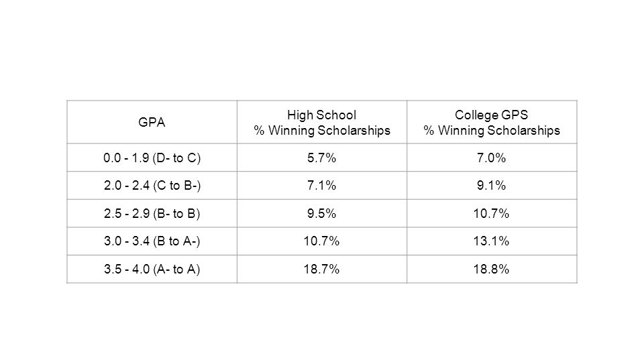Click the GPA column header cell

pos(152,122)
